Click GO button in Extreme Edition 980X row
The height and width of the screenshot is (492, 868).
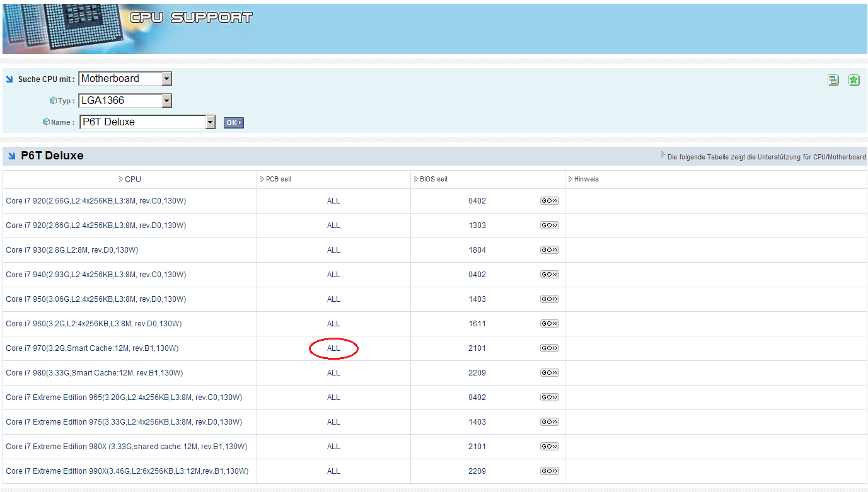click(549, 447)
